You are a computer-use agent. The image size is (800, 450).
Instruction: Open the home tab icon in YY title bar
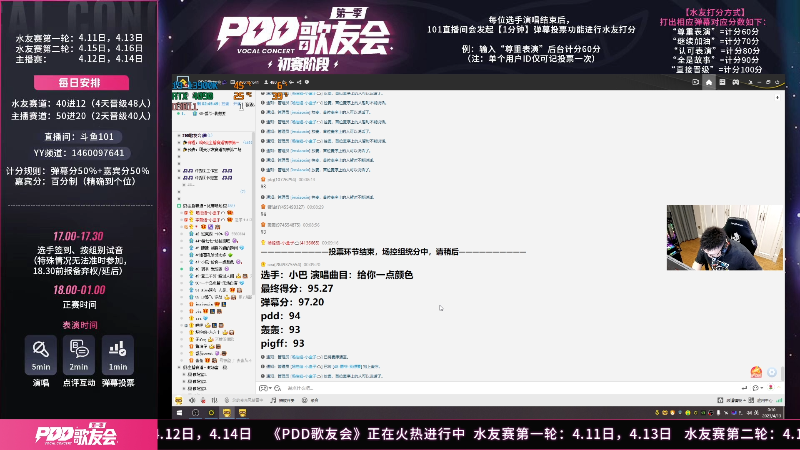(709, 82)
